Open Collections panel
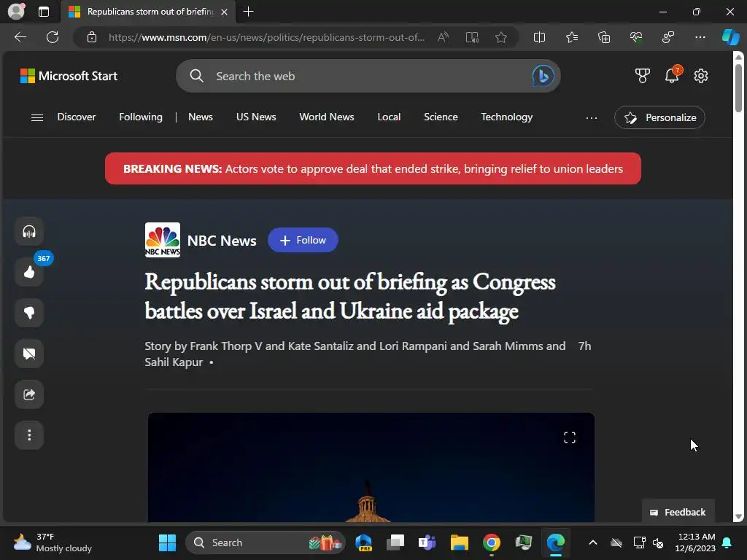This screenshot has width=747, height=560. [x=604, y=37]
